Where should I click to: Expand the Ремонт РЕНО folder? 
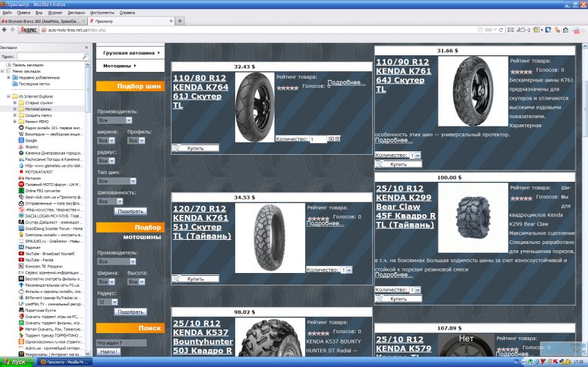(15, 122)
